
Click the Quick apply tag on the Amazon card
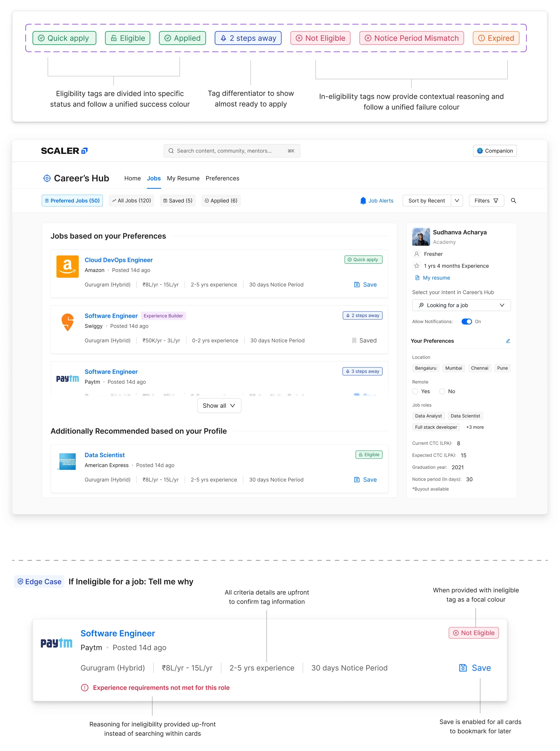coord(363,260)
